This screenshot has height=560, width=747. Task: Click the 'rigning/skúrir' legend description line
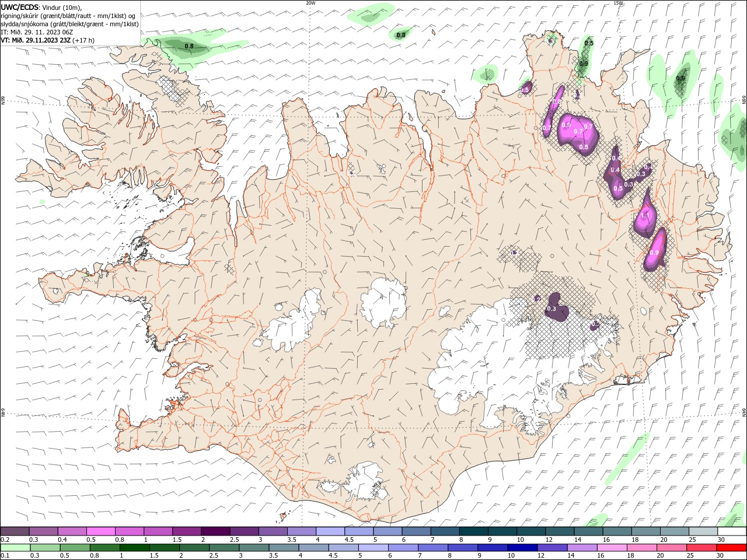click(x=68, y=16)
